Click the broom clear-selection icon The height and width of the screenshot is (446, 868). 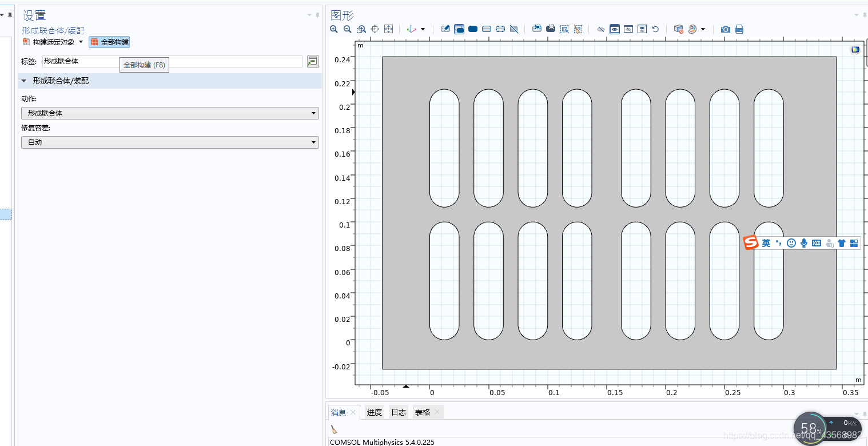coord(578,29)
